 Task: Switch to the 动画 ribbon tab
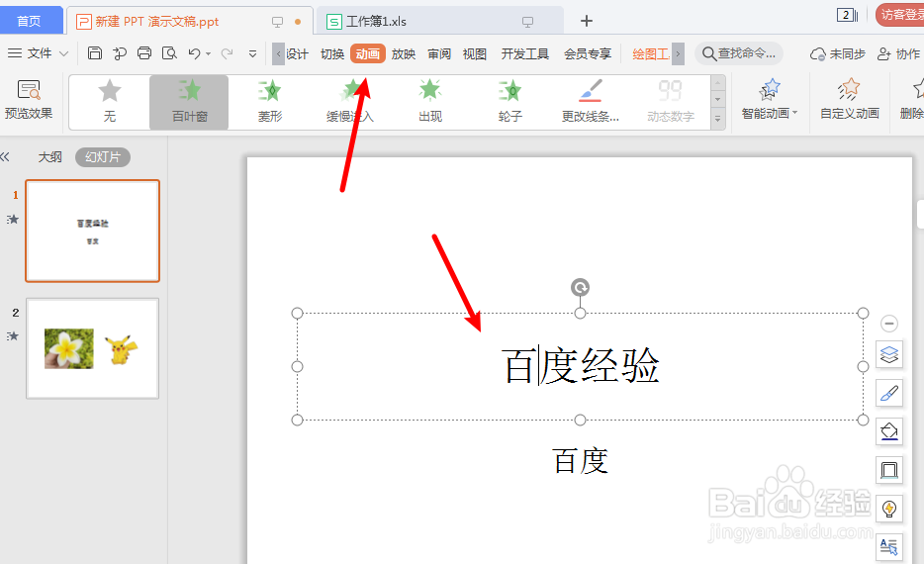pos(368,53)
